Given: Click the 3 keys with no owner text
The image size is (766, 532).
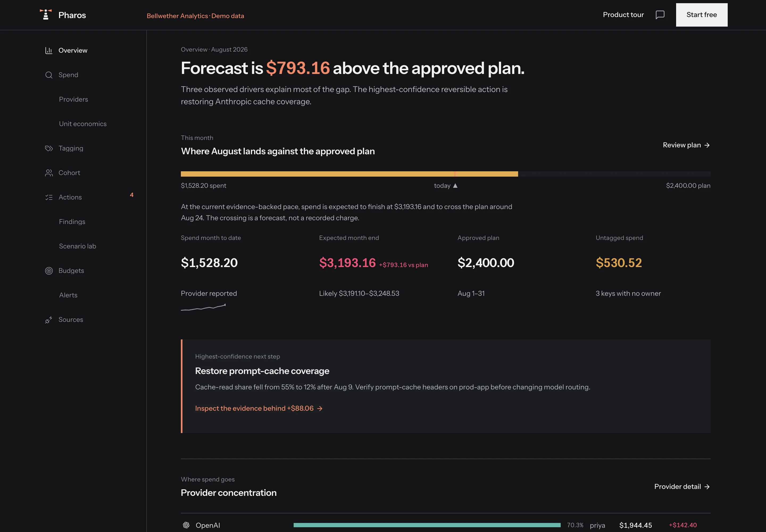Looking at the screenshot, I should (628, 293).
